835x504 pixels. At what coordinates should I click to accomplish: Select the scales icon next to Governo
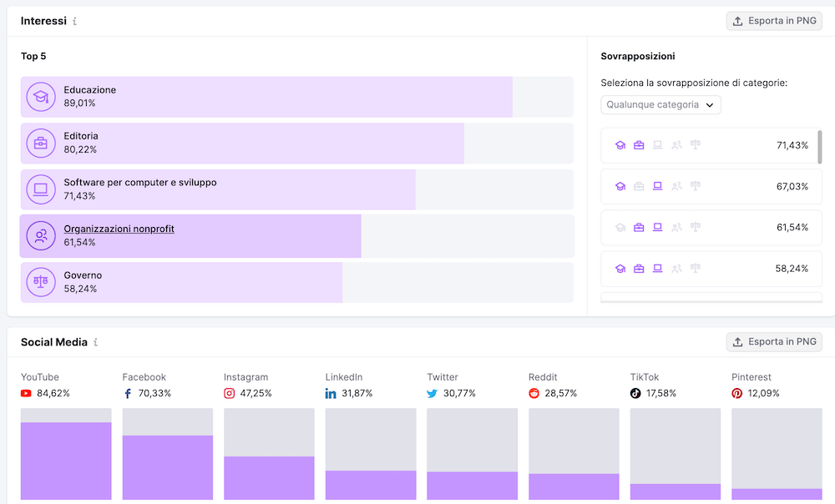tap(41, 281)
